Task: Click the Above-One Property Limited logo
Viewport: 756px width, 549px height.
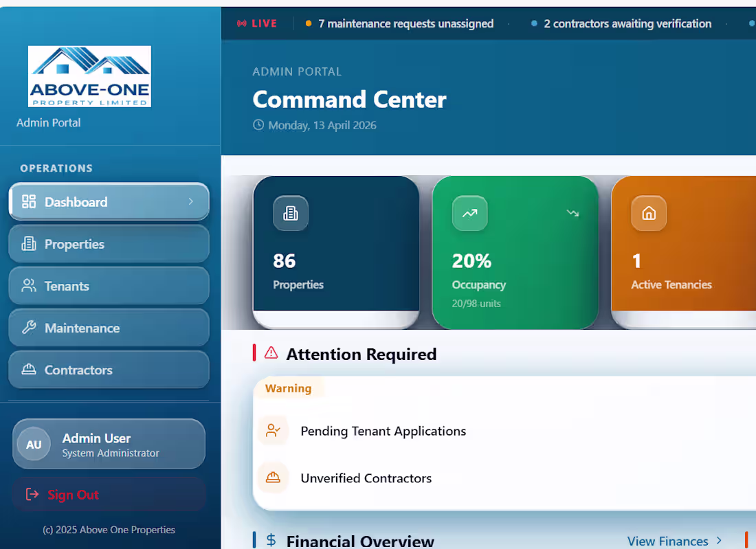Action: 89,76
